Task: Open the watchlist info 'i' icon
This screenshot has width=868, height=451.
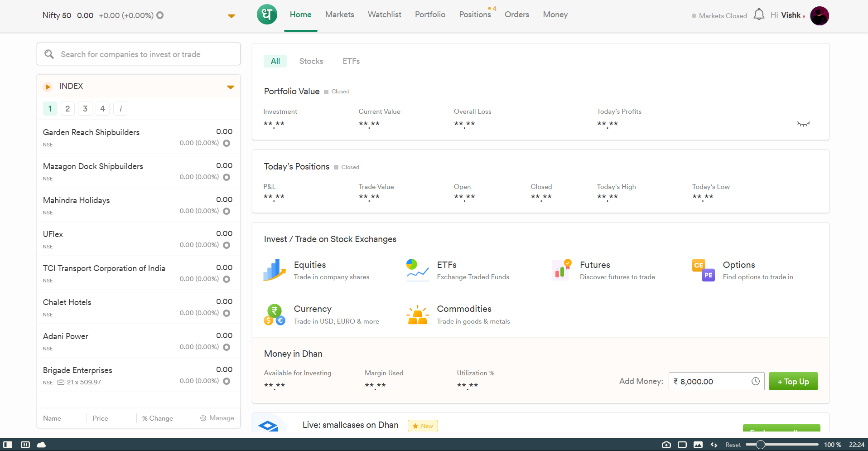Action: pyautogui.click(x=120, y=109)
